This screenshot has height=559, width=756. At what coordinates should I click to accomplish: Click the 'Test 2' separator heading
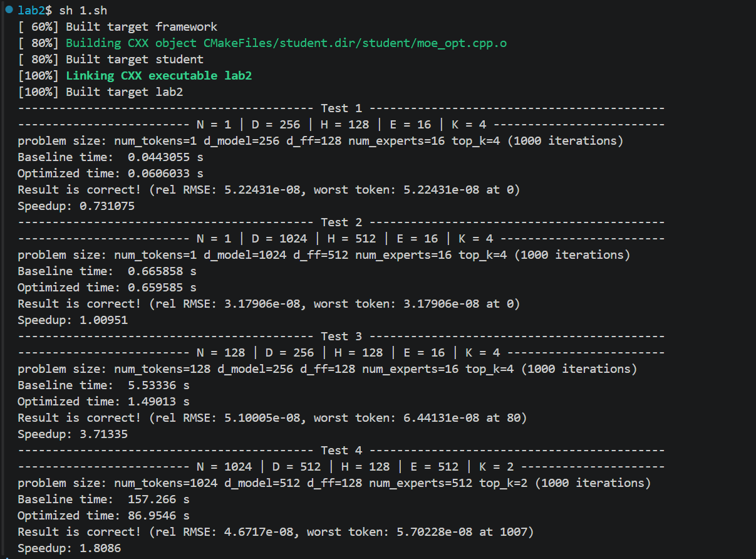pos(341,222)
